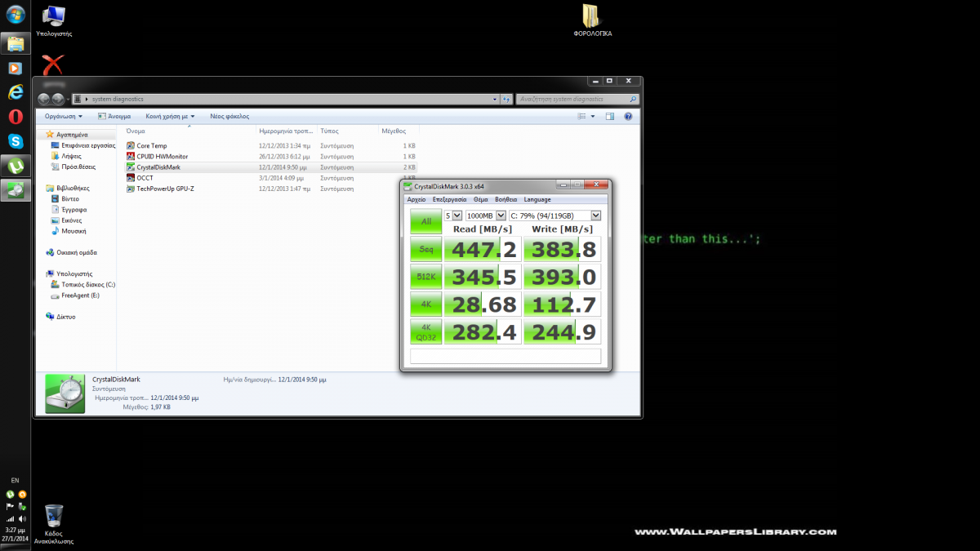Open the Windows Start orb
980x551 pixels.
[15, 16]
